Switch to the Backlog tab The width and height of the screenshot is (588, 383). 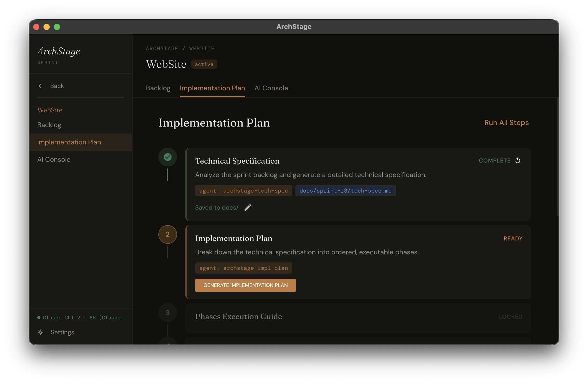coord(158,88)
